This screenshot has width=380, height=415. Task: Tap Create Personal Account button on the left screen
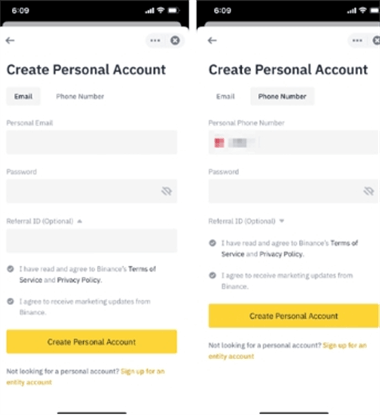92,342
